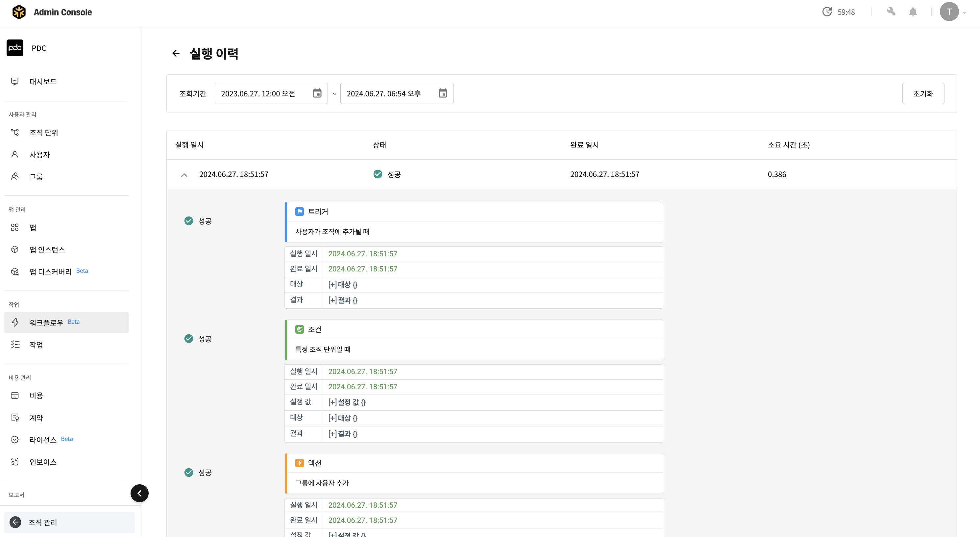Click the text 사용자가 조직에 추가될 때
980x537 pixels.
click(332, 231)
